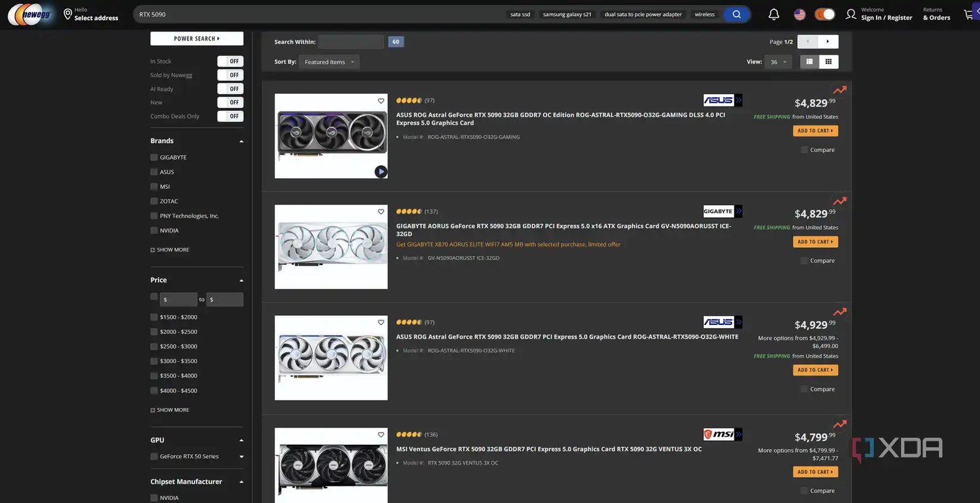Click the samsung galaxy s21 suggestion
Viewport: 980px width, 503px height.
click(567, 14)
